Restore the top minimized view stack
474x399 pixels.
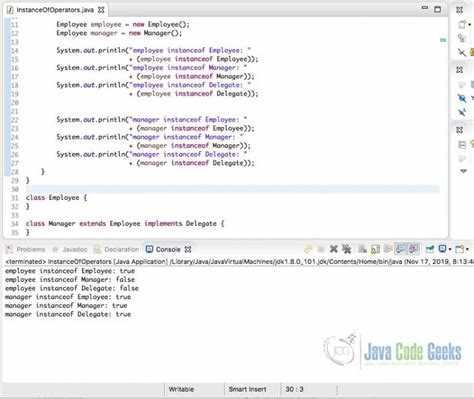pos(460,10)
